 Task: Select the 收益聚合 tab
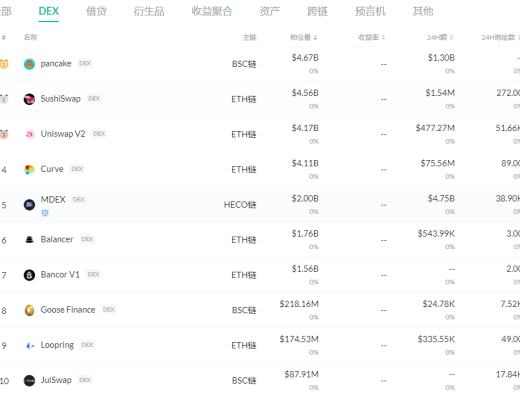[212, 11]
